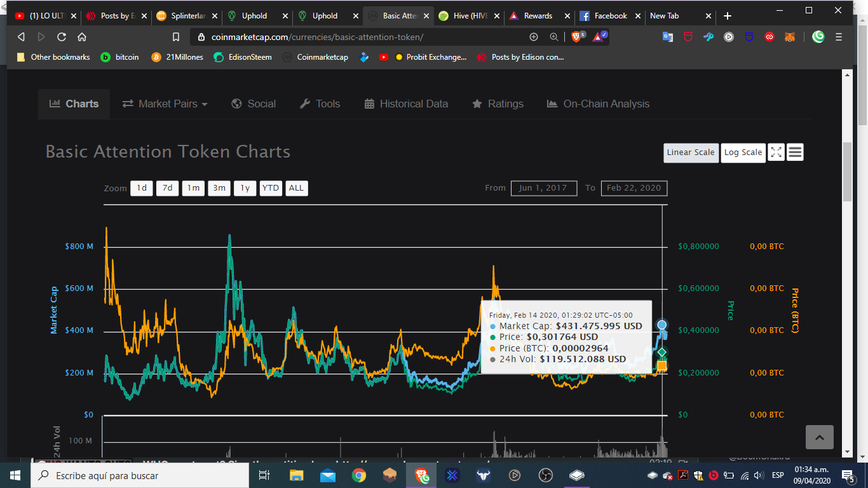Click the zoom magnifier in the address bar
The height and width of the screenshot is (488, 868).
click(x=553, y=37)
